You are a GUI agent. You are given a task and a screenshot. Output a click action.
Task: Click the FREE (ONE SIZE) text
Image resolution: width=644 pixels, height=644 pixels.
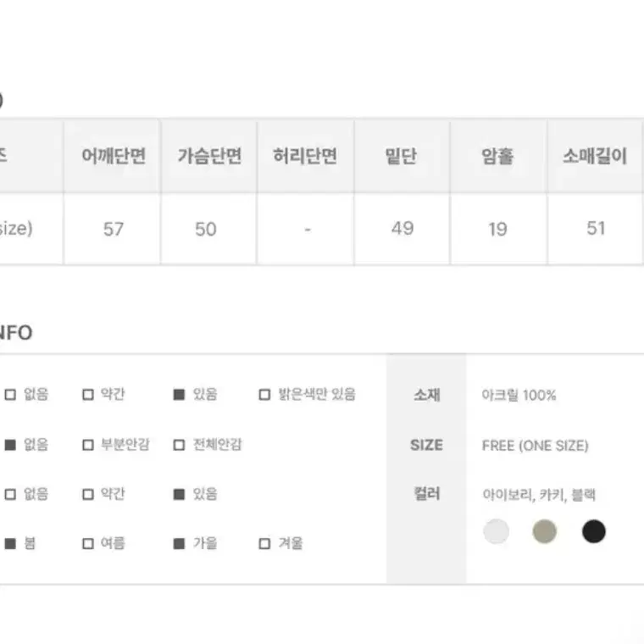point(536,446)
